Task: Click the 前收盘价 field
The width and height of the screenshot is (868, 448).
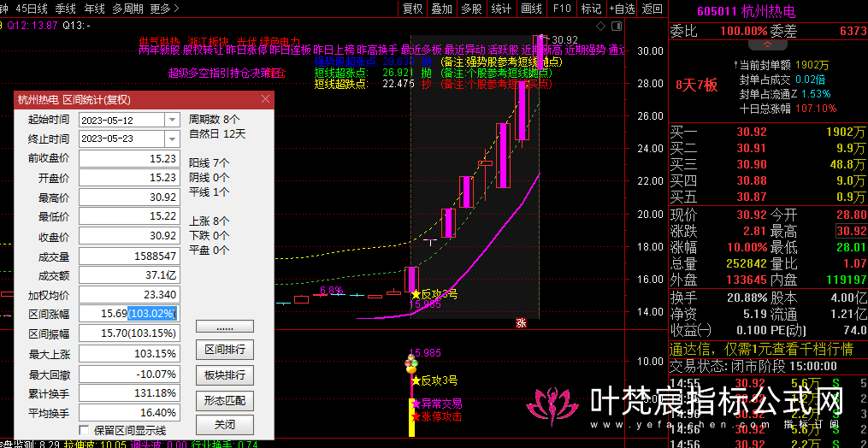Action: pos(129,158)
